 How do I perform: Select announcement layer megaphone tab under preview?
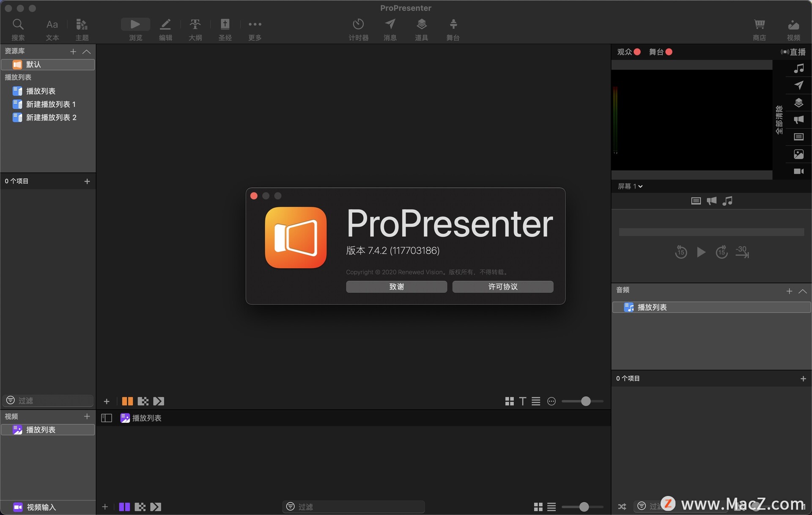click(712, 201)
